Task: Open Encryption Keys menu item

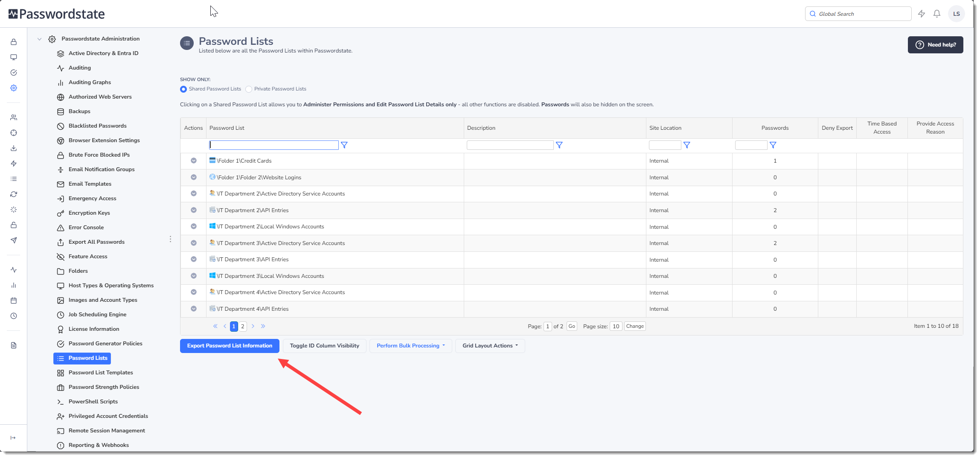Action: coord(89,213)
